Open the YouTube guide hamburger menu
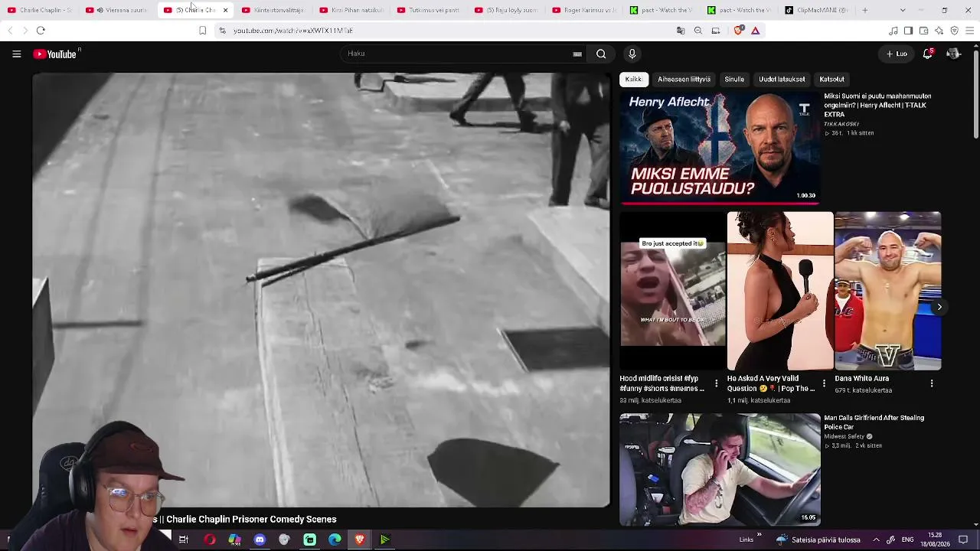The image size is (980, 551). [x=16, y=54]
